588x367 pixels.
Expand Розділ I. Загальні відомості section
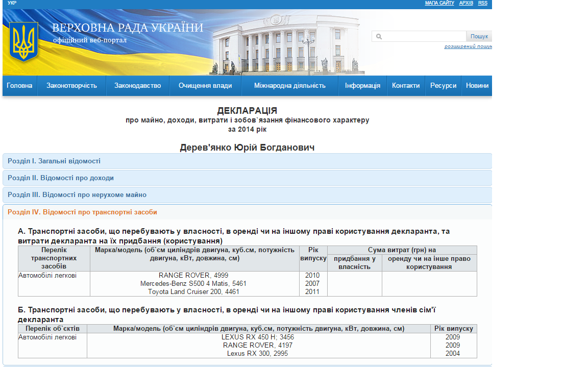[x=54, y=161]
